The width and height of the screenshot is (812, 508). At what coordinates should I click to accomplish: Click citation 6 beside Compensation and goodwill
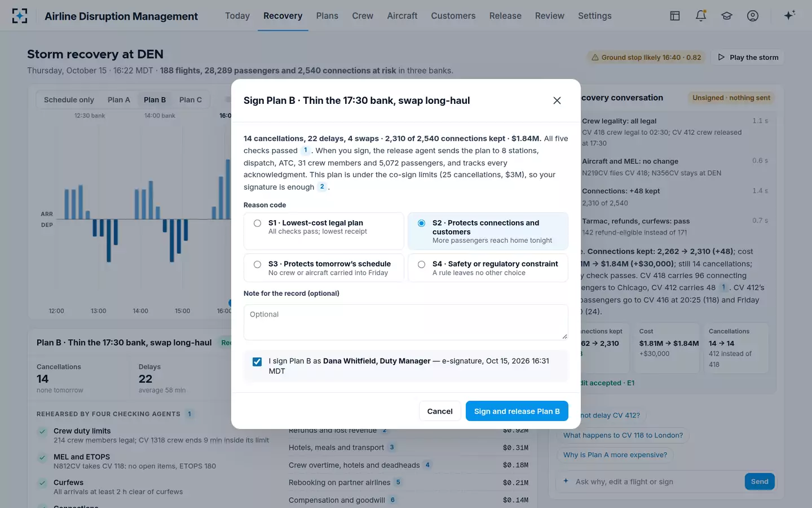[x=392, y=500]
